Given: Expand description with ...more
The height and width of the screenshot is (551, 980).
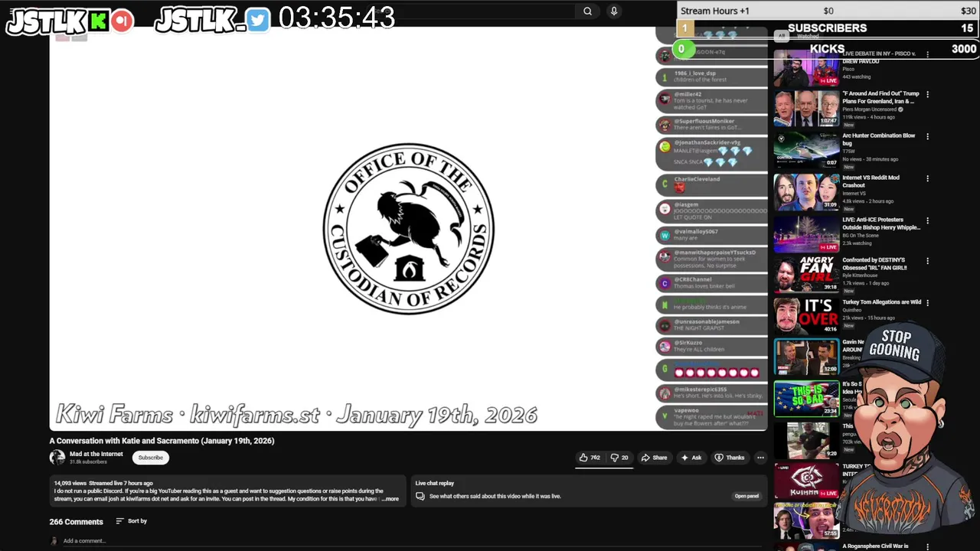Looking at the screenshot, I should coord(390,499).
